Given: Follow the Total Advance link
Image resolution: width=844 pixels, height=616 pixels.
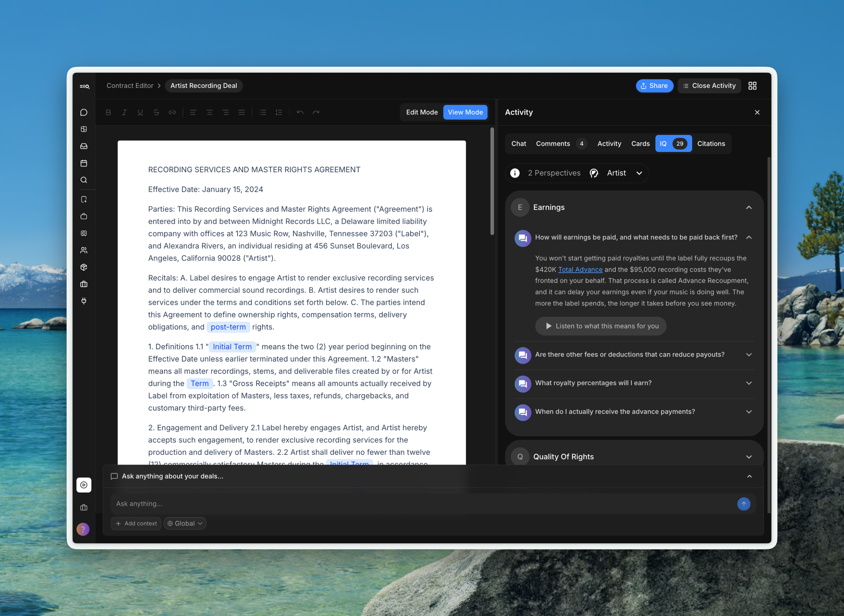Looking at the screenshot, I should [580, 269].
